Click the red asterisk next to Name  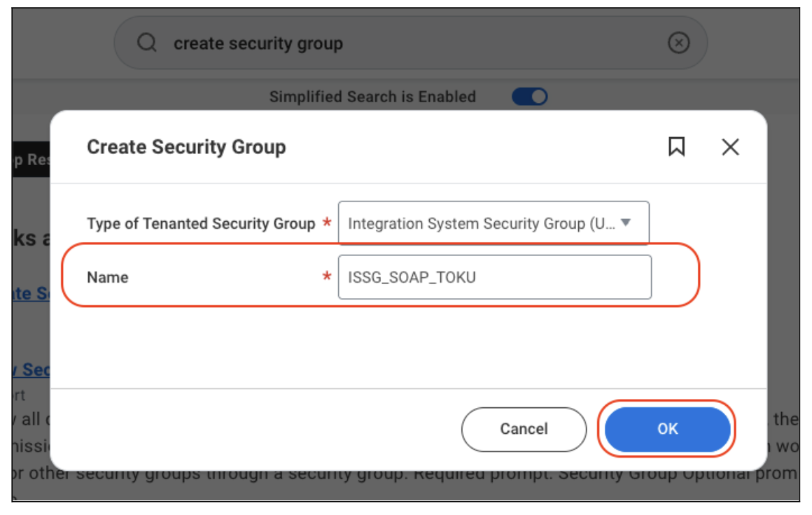[x=327, y=276]
